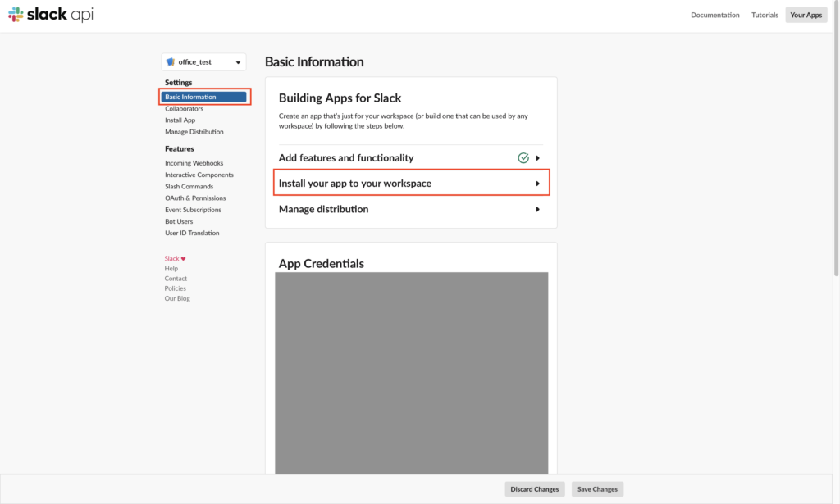
Task: Click the office_test app icon
Action: pos(171,62)
